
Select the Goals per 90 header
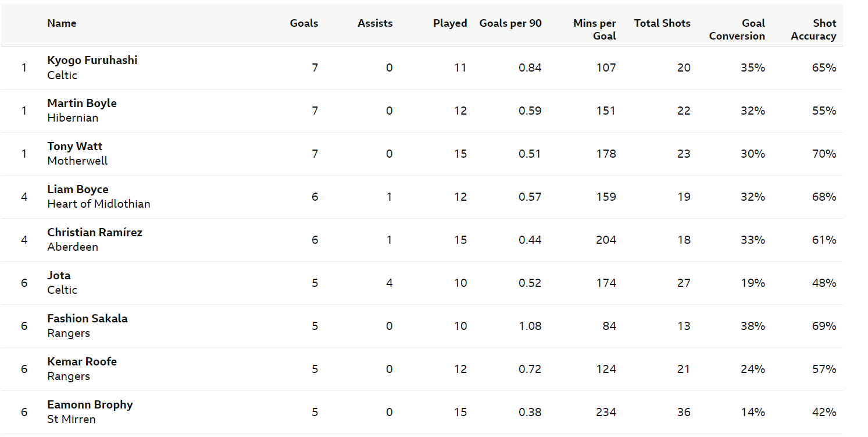click(510, 23)
